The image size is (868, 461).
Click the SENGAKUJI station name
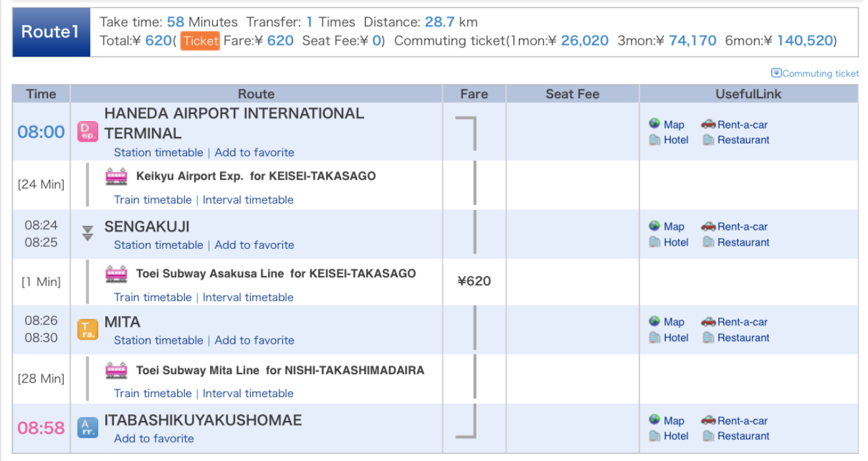[147, 227]
